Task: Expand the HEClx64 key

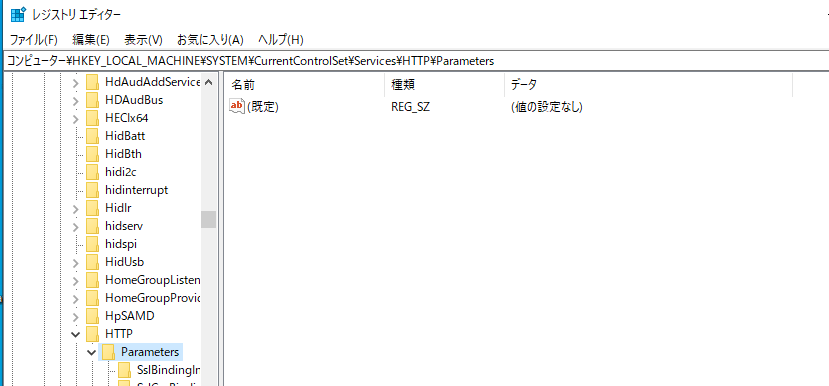Action: pyautogui.click(x=76, y=118)
